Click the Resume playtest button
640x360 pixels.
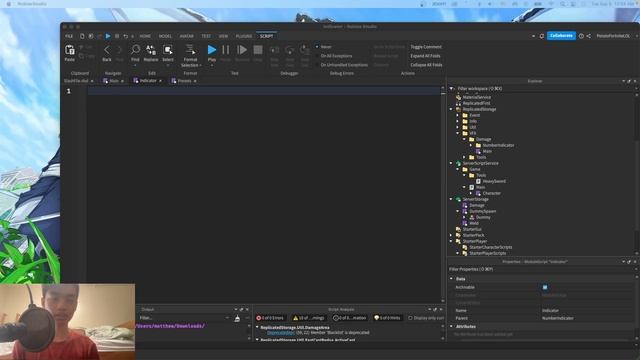point(242,50)
